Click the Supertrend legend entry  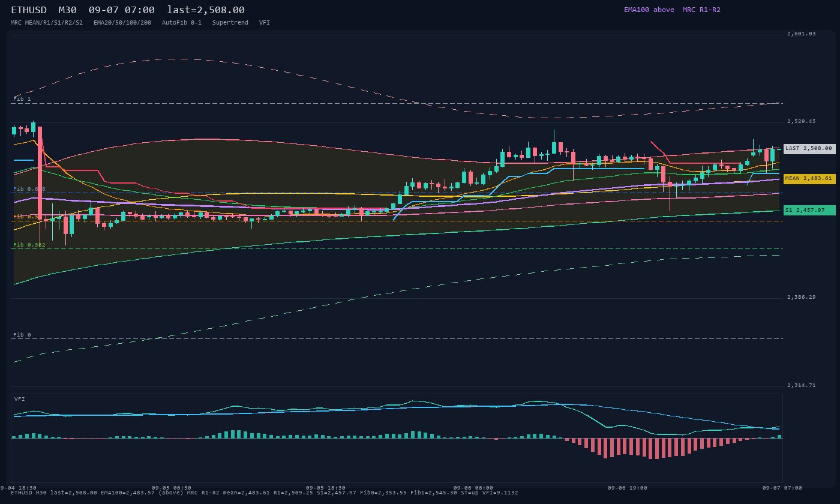(x=230, y=23)
